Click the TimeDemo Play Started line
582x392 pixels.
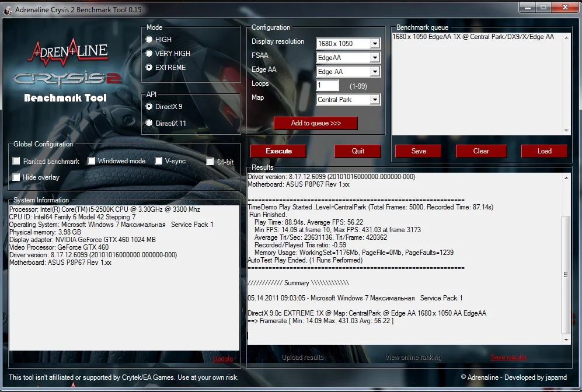pos(371,207)
